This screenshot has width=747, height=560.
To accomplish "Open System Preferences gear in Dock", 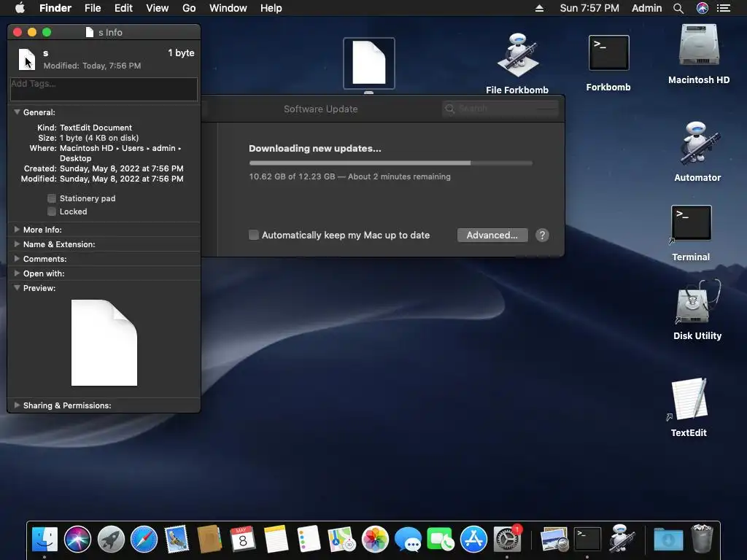I will (507, 540).
